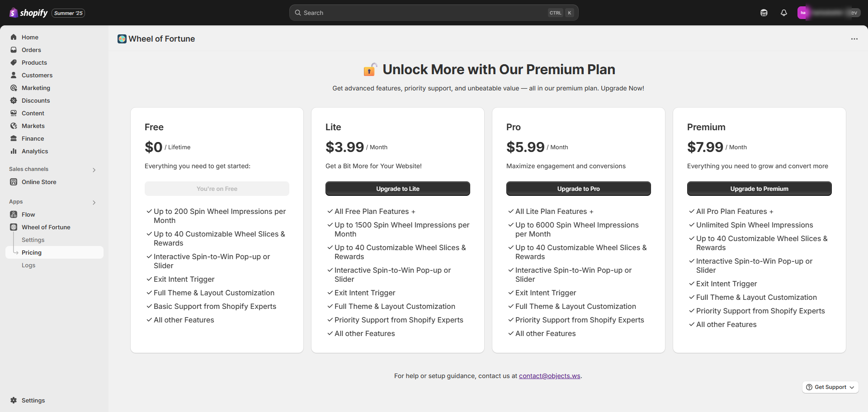Open Settings under Wheel of Fortune
The width and height of the screenshot is (868, 412).
(x=33, y=240)
